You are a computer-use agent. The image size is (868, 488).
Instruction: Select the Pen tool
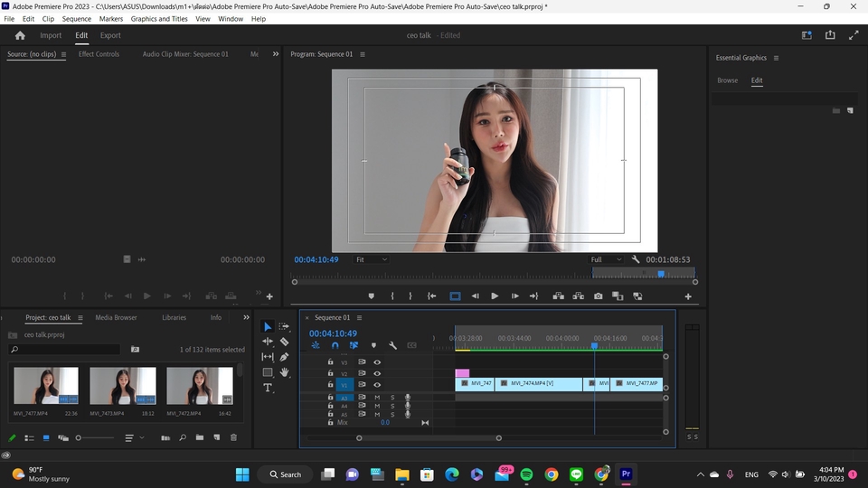(x=284, y=357)
